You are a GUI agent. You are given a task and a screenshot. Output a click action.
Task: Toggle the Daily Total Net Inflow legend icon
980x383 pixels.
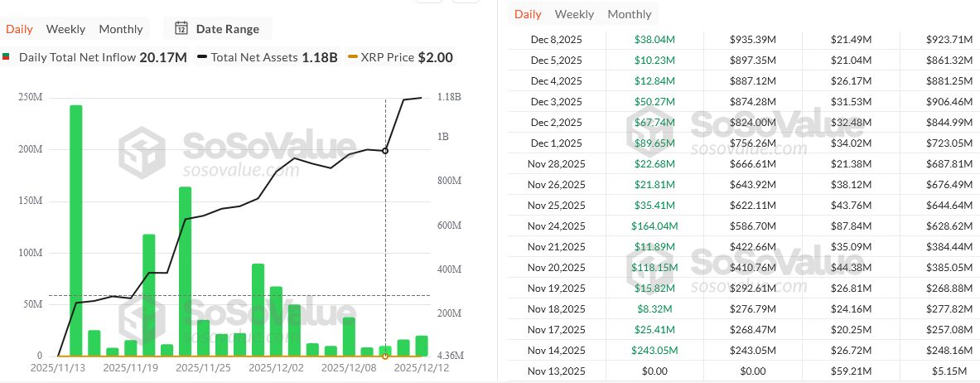(x=7, y=57)
